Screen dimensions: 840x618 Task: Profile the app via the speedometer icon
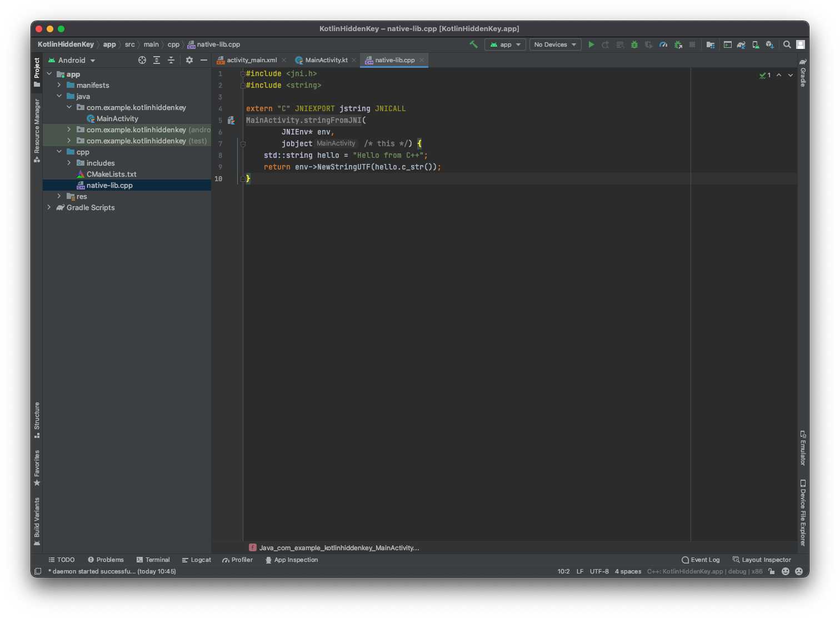coord(663,44)
